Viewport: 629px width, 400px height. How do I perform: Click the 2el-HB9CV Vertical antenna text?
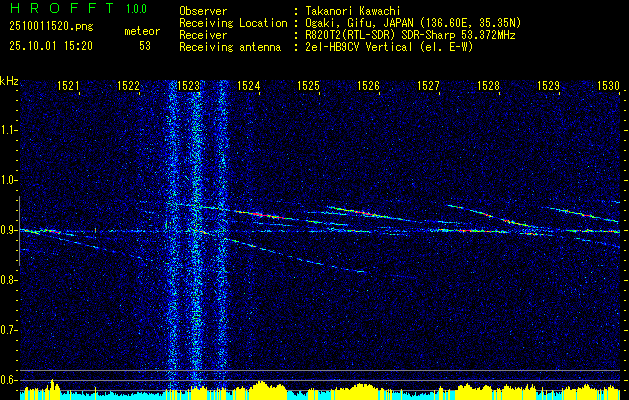pyautogui.click(x=389, y=47)
